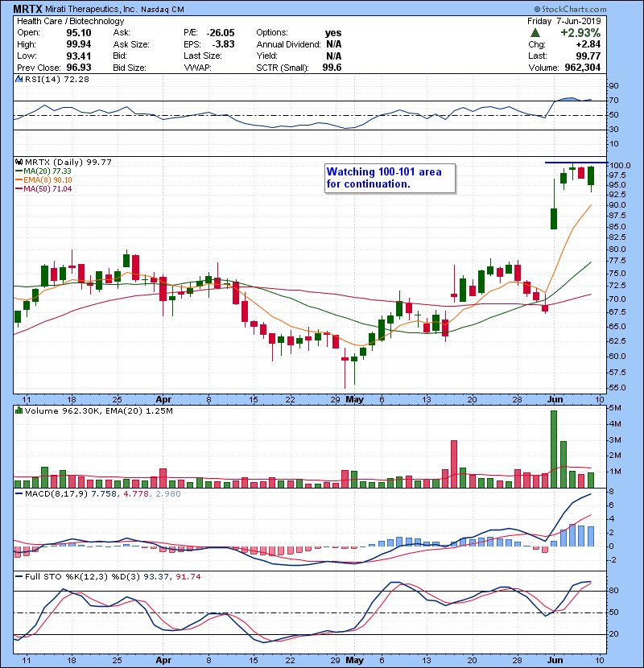The image size is (644, 668).
Task: Click the 100.0 price axis label
Action: pos(620,165)
